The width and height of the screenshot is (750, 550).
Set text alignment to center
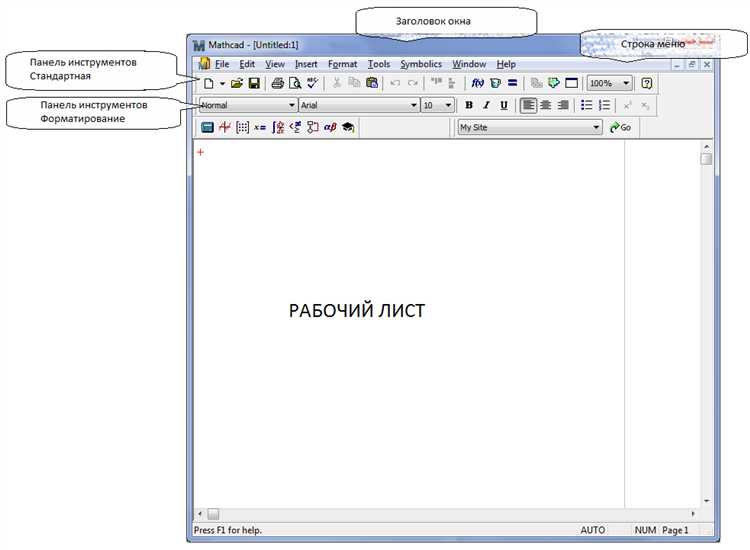546,105
